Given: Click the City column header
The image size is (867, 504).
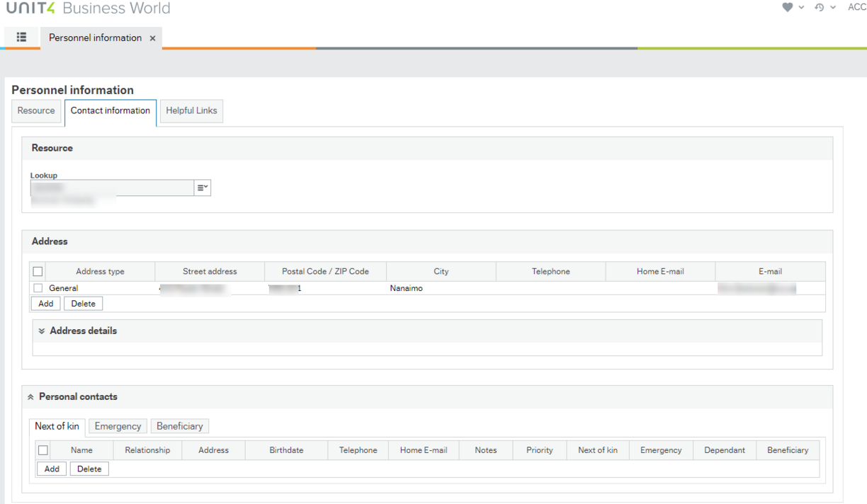Looking at the screenshot, I should coord(441,271).
